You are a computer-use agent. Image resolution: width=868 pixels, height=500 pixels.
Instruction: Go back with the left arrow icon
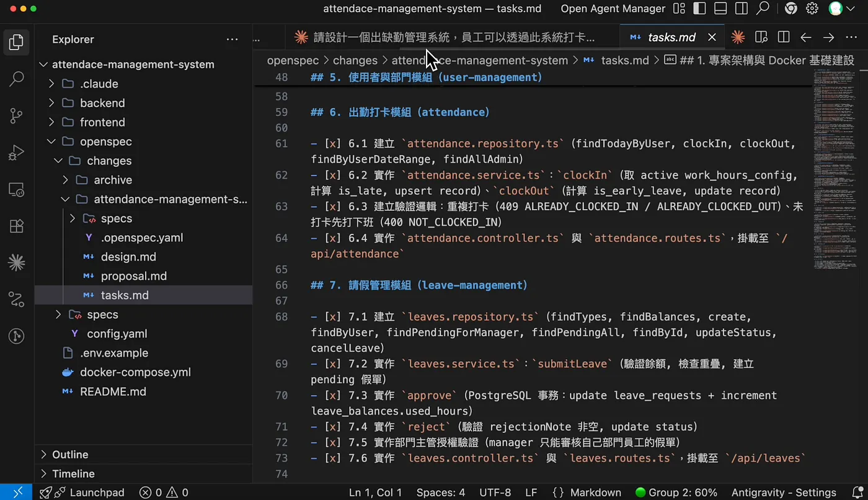point(806,37)
